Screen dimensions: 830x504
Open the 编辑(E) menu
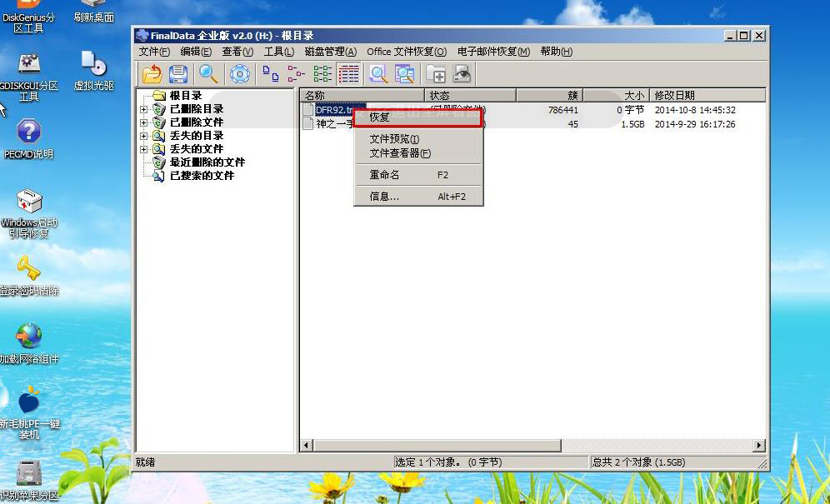(195, 52)
